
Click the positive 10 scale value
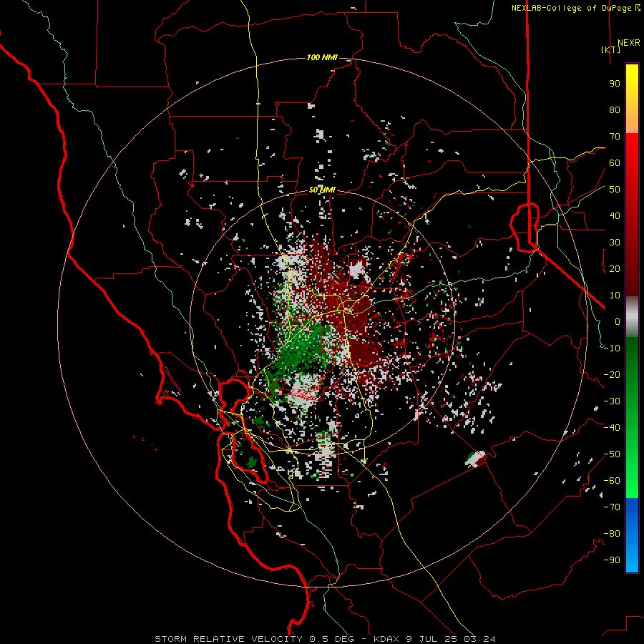(x=615, y=296)
